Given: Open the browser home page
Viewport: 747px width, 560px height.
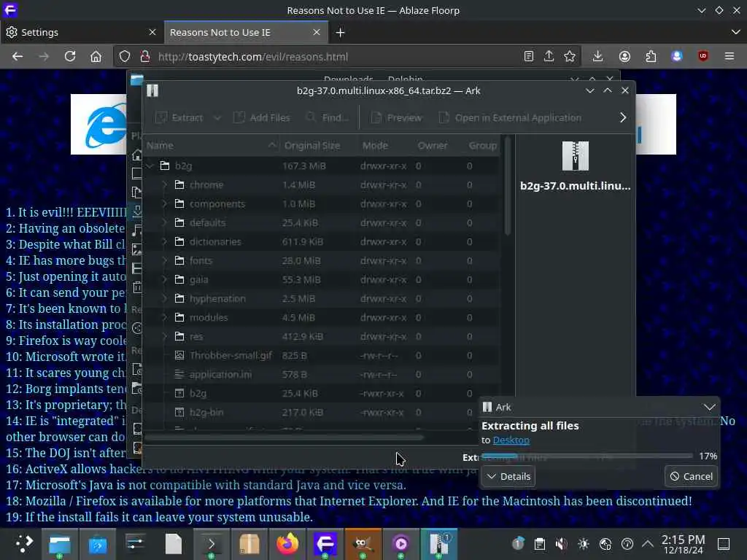Looking at the screenshot, I should (96, 57).
